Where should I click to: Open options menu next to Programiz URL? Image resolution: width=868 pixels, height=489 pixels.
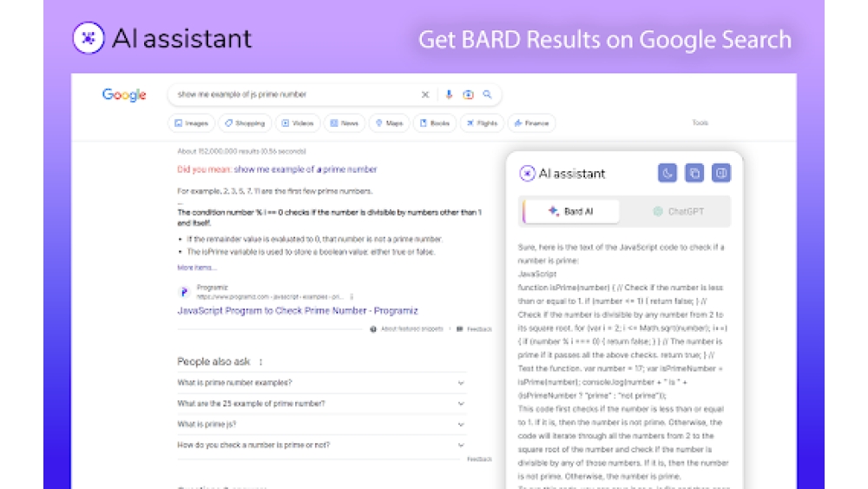coord(352,297)
